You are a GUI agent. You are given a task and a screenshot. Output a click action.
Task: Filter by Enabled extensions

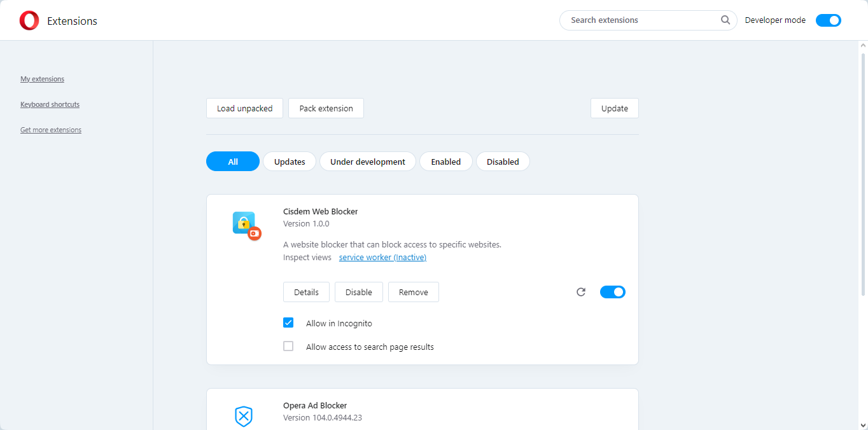445,162
